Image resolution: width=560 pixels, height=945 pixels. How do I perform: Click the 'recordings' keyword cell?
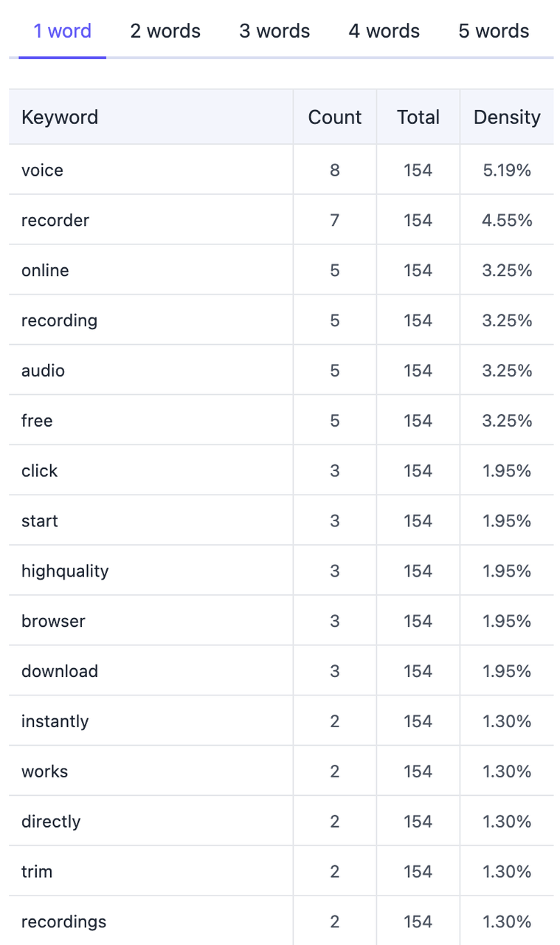pos(63,922)
